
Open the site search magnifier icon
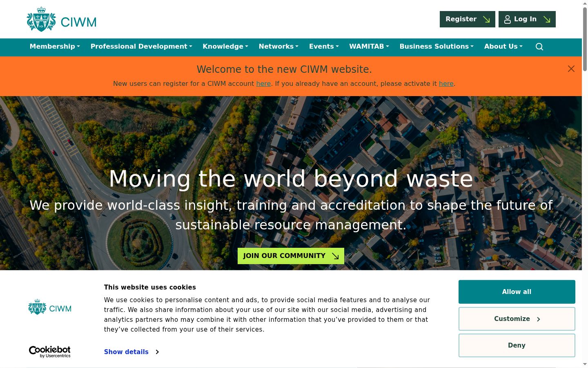tap(539, 47)
